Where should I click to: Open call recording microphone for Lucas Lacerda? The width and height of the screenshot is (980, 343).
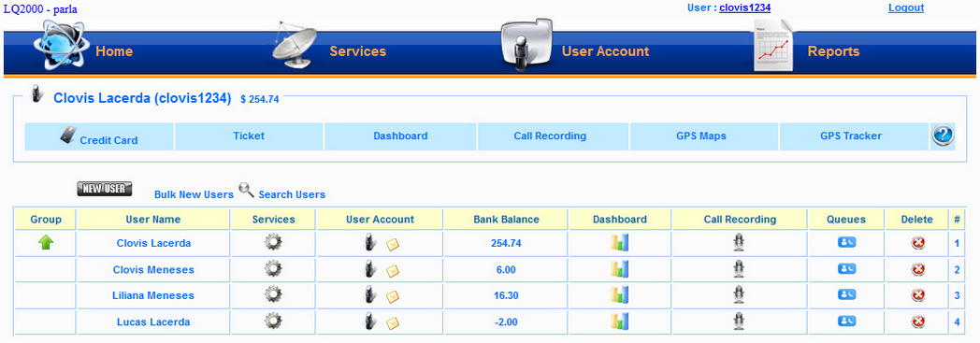click(x=740, y=322)
